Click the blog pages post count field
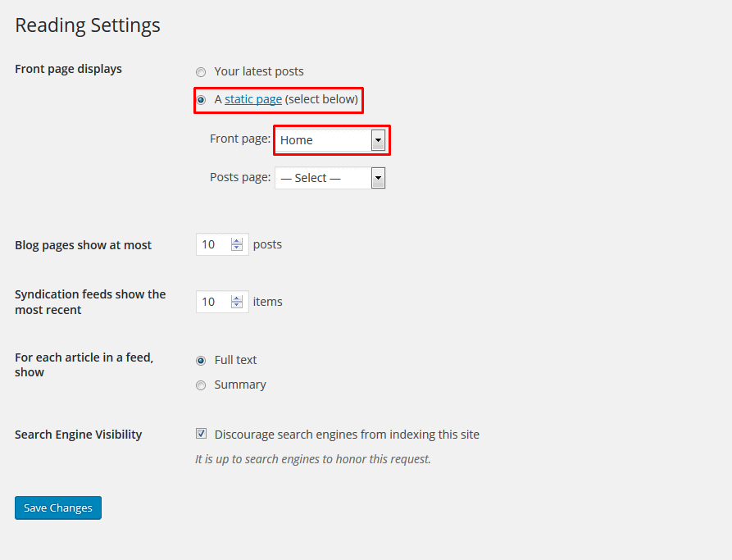Image resolution: width=732 pixels, height=560 pixels. click(x=213, y=244)
